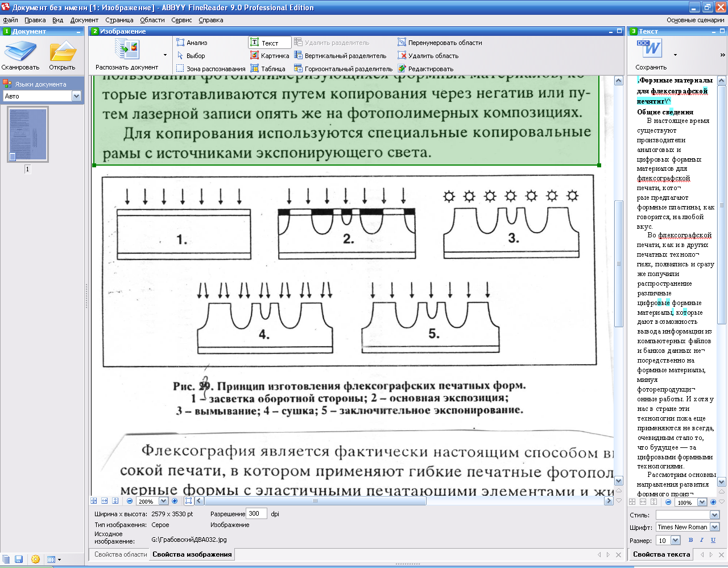Switch to Свойства области tab
The width and height of the screenshot is (728, 568).
(121, 554)
